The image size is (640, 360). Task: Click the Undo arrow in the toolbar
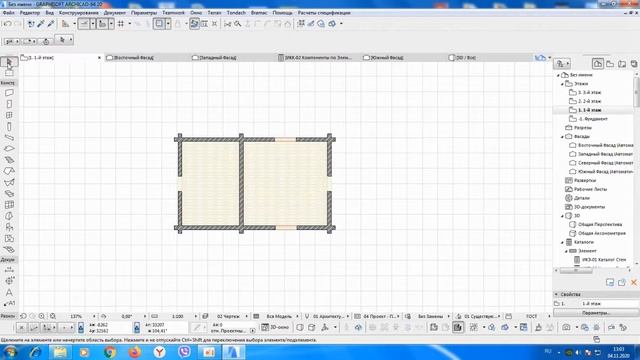(x=7, y=24)
